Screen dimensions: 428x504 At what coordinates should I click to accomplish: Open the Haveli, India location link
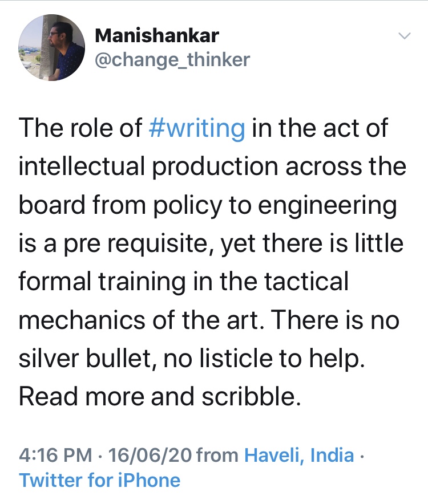299,456
